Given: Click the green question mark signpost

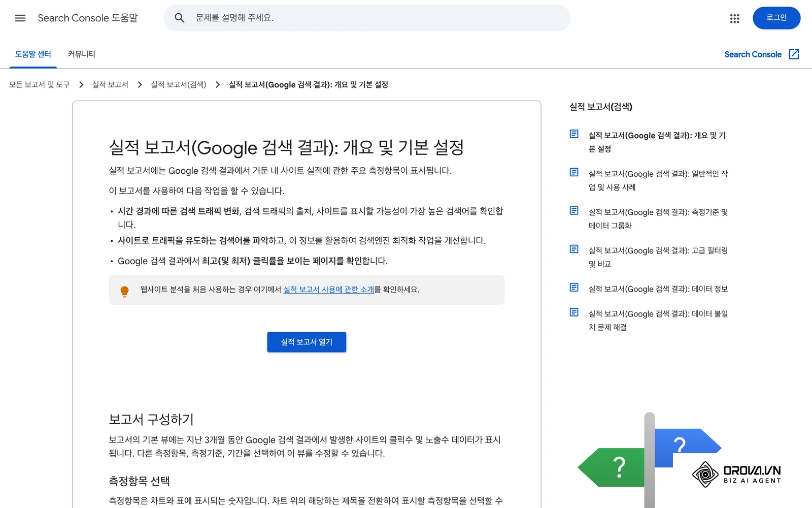Looking at the screenshot, I should [612, 467].
